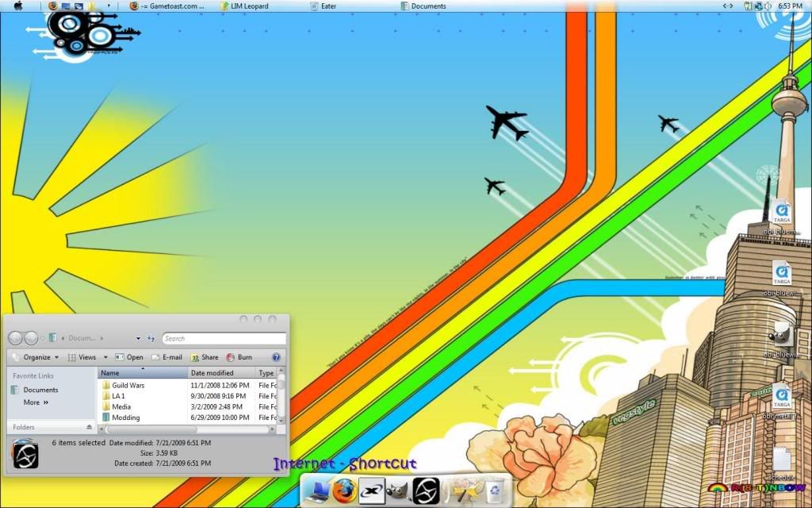
Task: Open the blue Help question mark icon
Action: pos(276,357)
